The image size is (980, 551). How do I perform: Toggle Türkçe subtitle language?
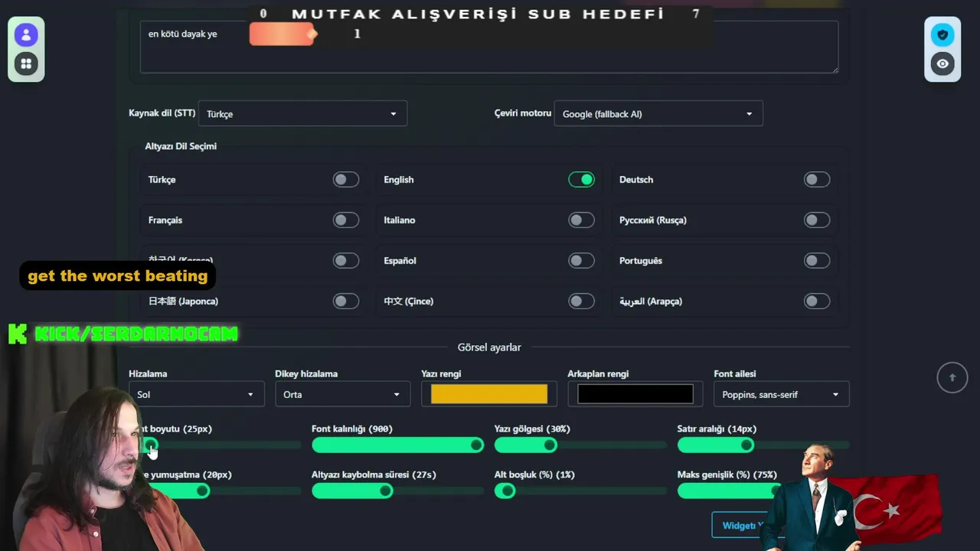coord(346,179)
